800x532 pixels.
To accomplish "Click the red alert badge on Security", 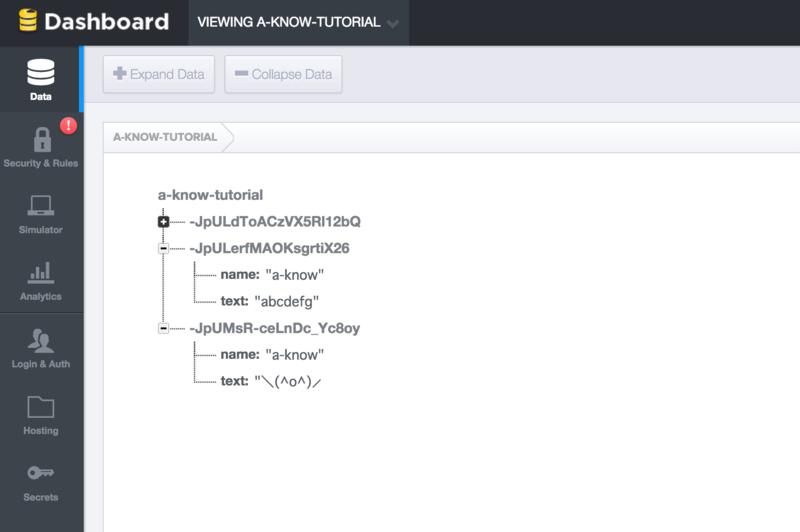I will click(68, 125).
